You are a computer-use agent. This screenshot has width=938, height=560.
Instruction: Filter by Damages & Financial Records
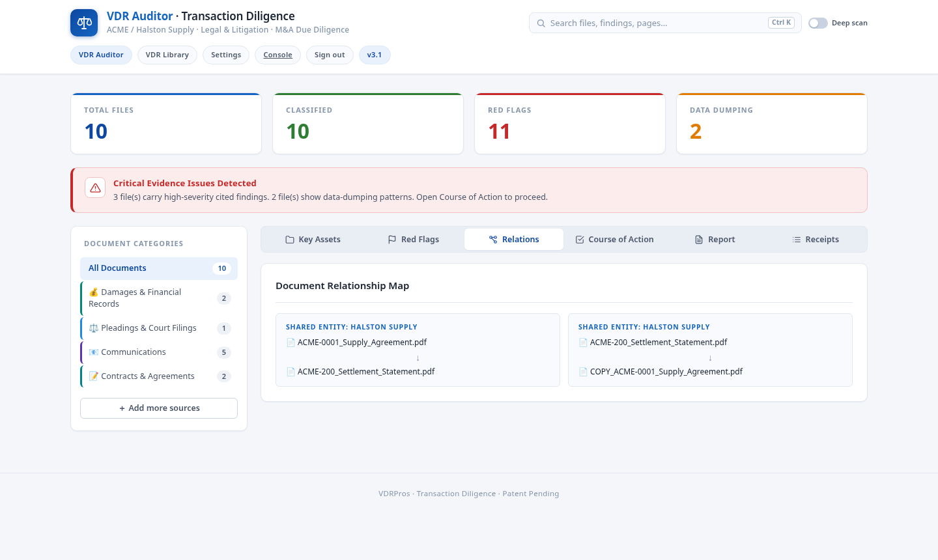(159, 298)
